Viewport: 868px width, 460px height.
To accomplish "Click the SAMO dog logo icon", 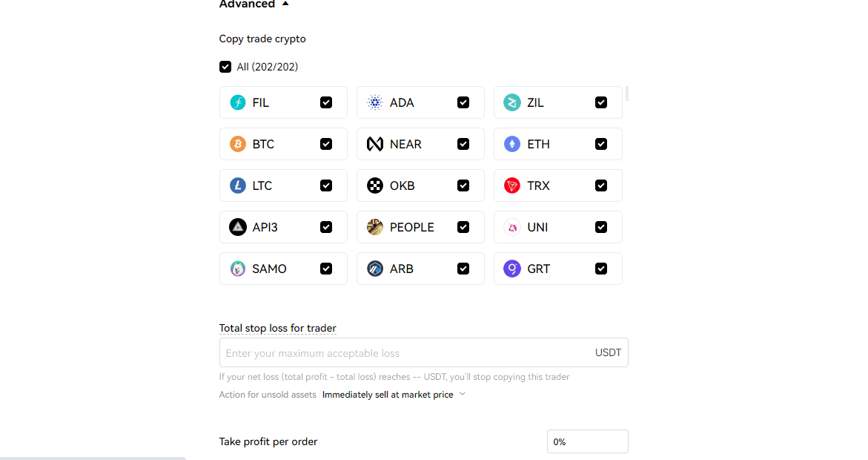I will pos(237,269).
